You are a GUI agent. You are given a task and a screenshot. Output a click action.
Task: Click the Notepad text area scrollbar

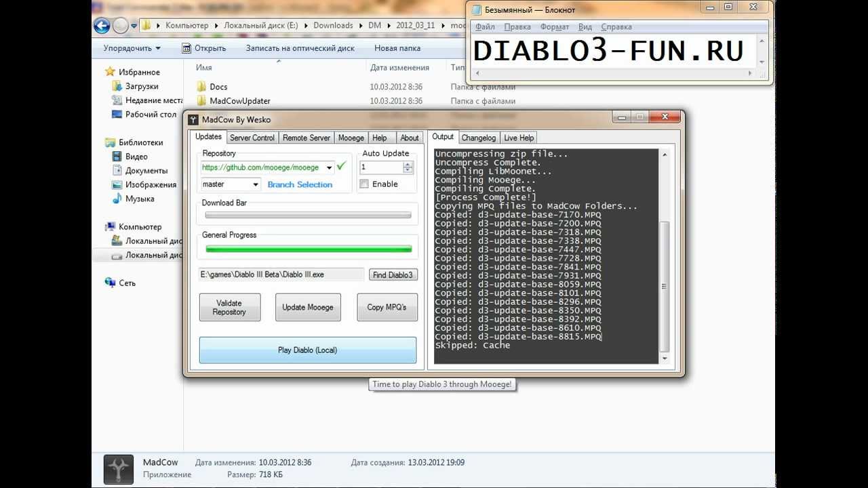pyautogui.click(x=762, y=51)
